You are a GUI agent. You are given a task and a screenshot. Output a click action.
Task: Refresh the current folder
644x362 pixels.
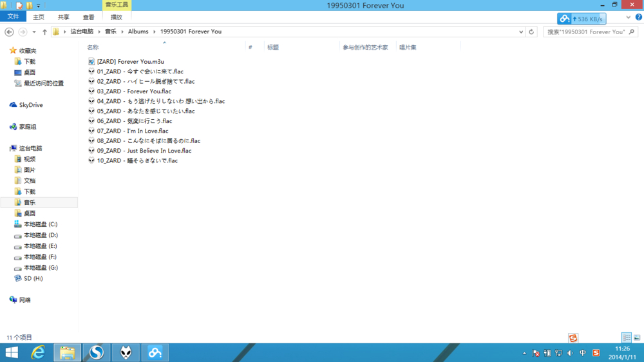click(x=531, y=32)
